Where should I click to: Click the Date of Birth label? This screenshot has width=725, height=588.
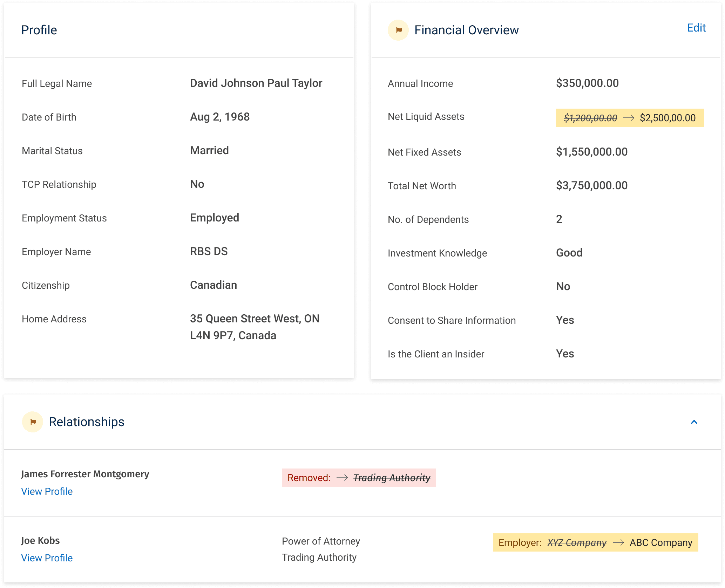click(x=49, y=117)
